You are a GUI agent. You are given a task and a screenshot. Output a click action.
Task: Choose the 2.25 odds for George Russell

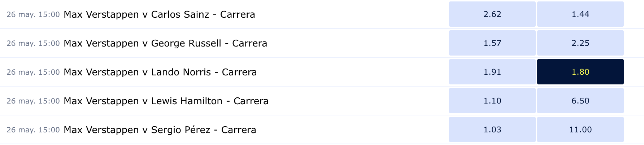pyautogui.click(x=580, y=43)
